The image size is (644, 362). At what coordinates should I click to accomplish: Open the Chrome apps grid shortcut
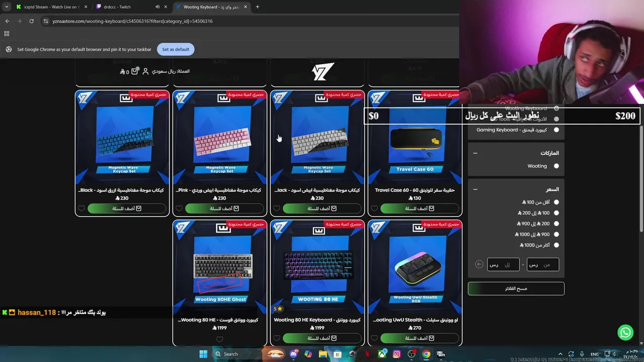click(x=7, y=34)
